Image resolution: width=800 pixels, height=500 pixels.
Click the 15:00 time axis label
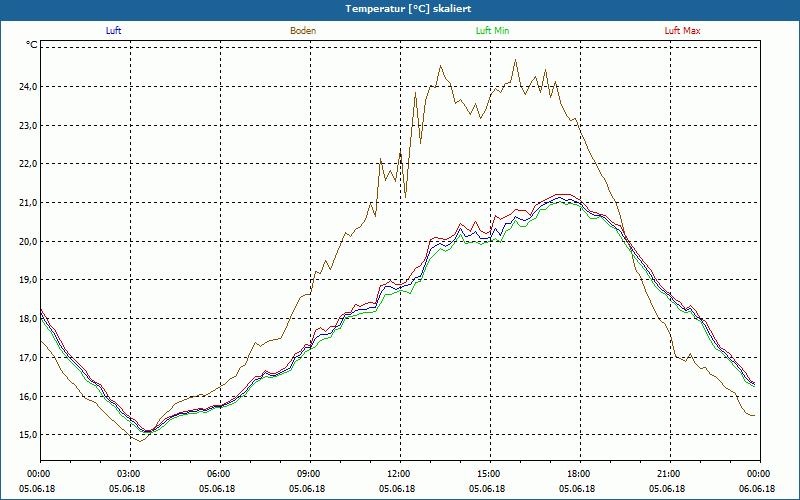tap(491, 474)
